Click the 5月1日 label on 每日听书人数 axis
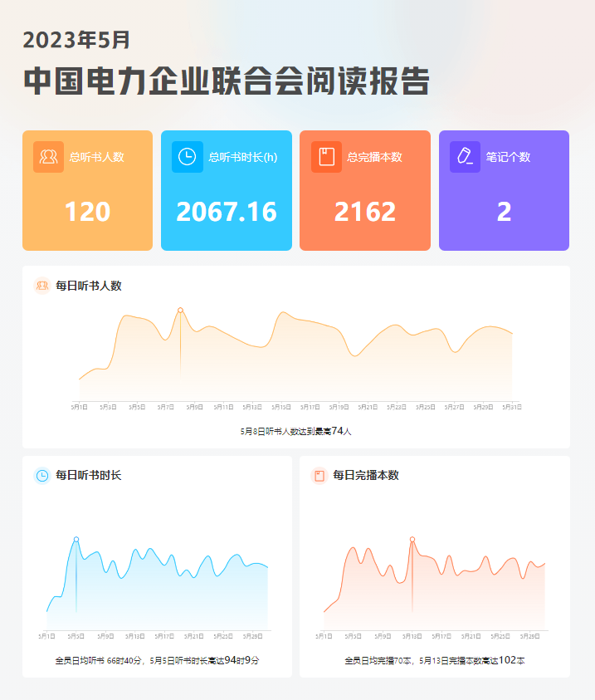The height and width of the screenshot is (700, 595). pyautogui.click(x=80, y=407)
